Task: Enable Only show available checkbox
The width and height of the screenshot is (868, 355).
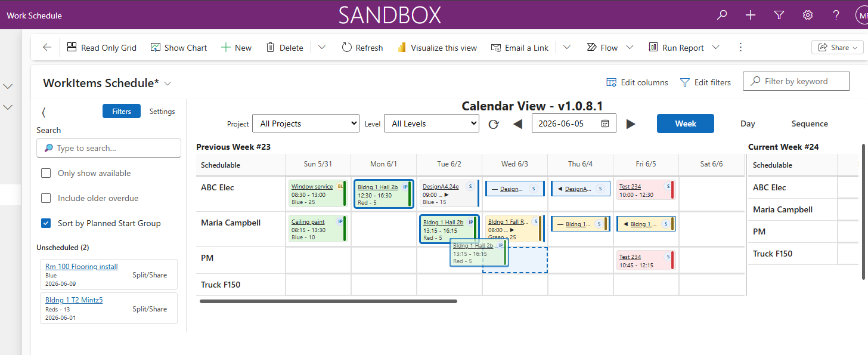Action: (x=46, y=173)
